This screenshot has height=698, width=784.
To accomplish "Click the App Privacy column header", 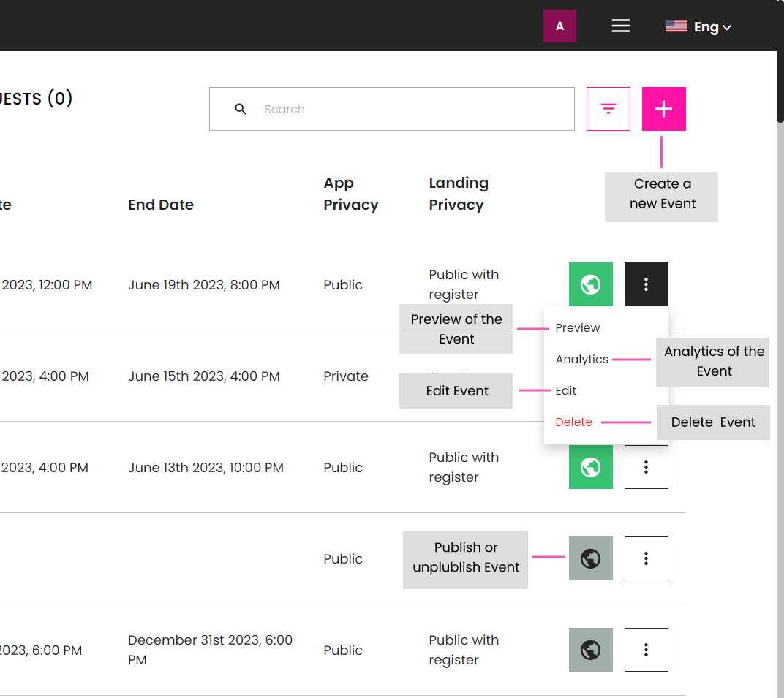I will point(351,194).
